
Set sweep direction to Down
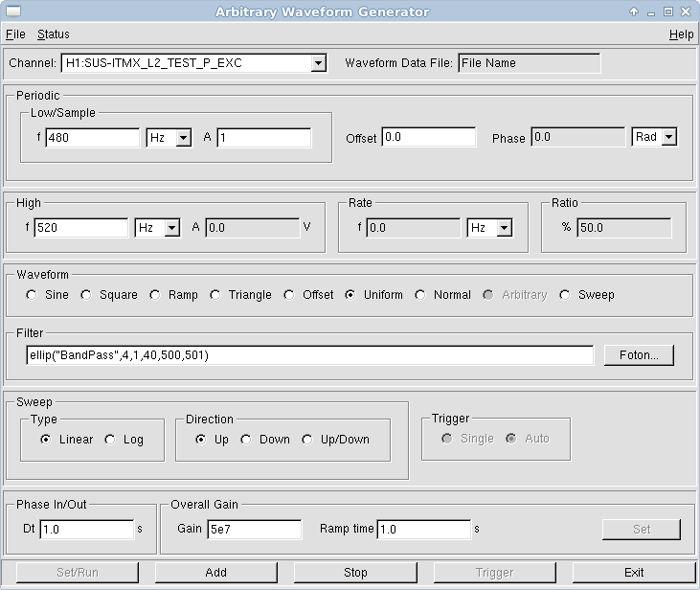pos(245,440)
